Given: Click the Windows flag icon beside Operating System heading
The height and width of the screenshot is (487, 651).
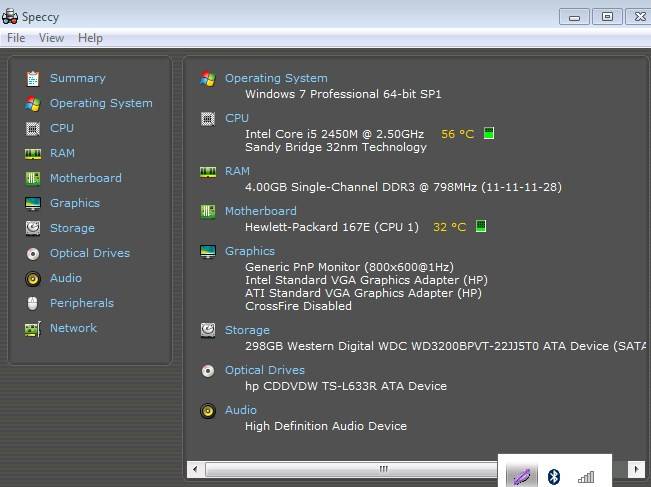Looking at the screenshot, I should [x=208, y=78].
